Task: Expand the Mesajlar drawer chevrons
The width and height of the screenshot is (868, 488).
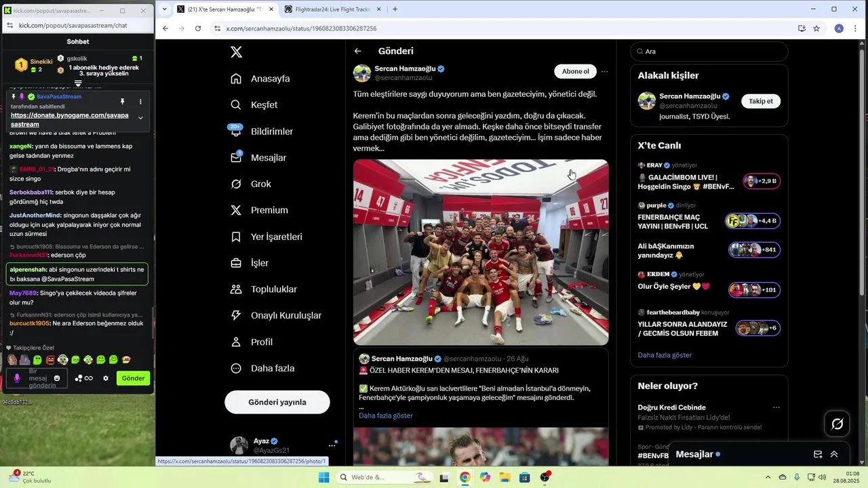Action: (834, 454)
